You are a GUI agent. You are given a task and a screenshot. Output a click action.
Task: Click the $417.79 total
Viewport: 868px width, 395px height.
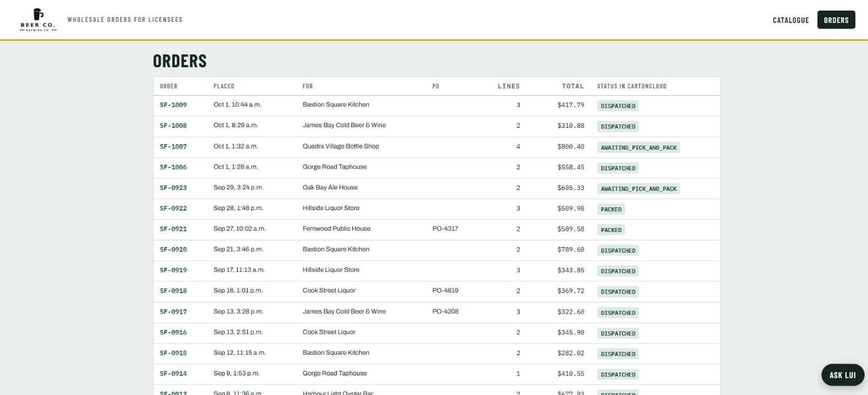(x=571, y=105)
